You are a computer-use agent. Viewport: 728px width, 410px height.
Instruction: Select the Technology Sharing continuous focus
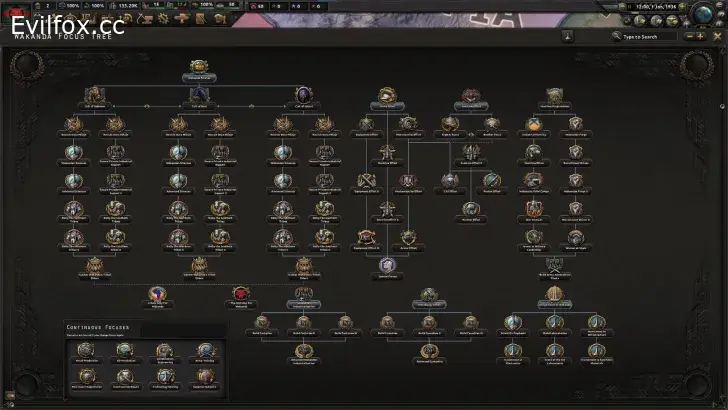tap(163, 376)
